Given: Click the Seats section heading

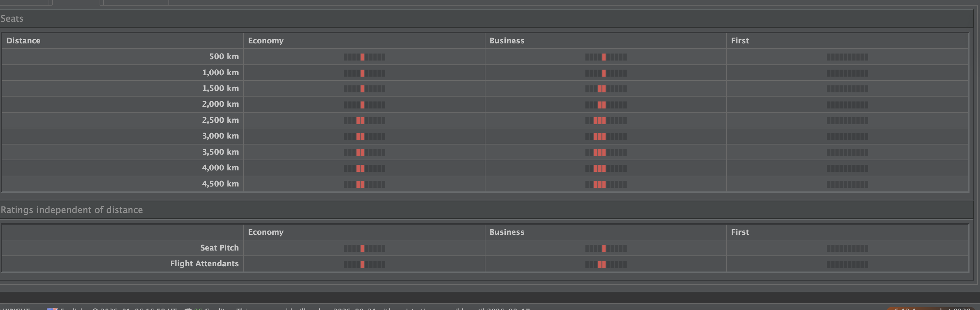Looking at the screenshot, I should (12, 19).
